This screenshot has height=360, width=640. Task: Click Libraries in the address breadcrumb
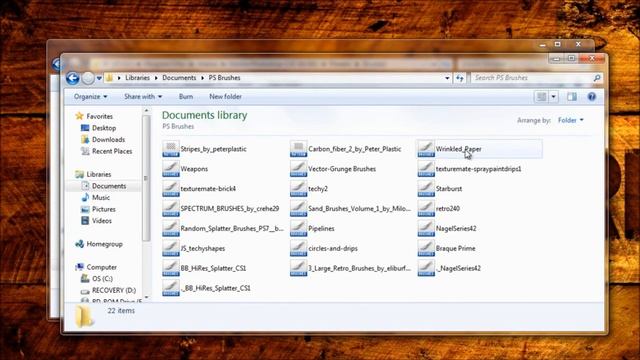coord(138,78)
